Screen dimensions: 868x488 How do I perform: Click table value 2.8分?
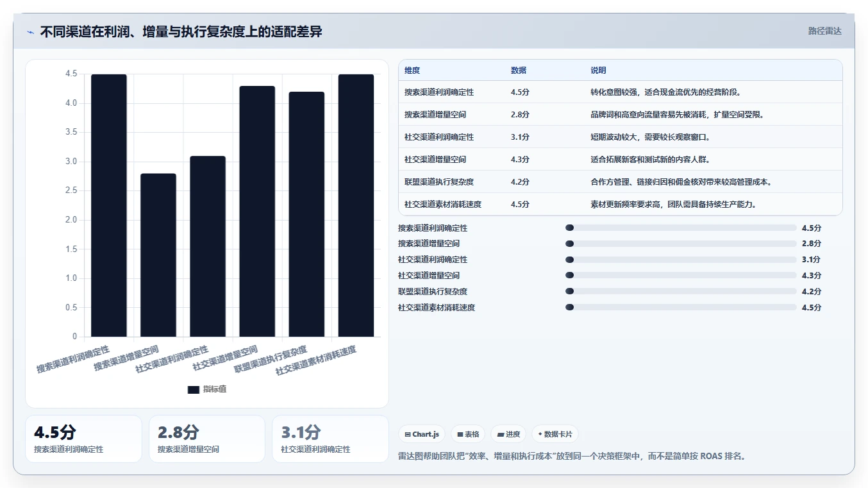[520, 115]
